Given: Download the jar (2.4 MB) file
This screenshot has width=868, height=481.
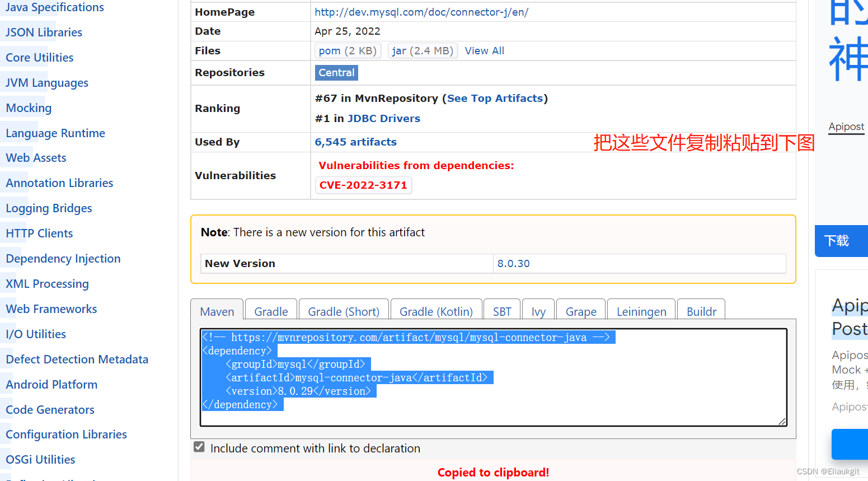Looking at the screenshot, I should (423, 50).
